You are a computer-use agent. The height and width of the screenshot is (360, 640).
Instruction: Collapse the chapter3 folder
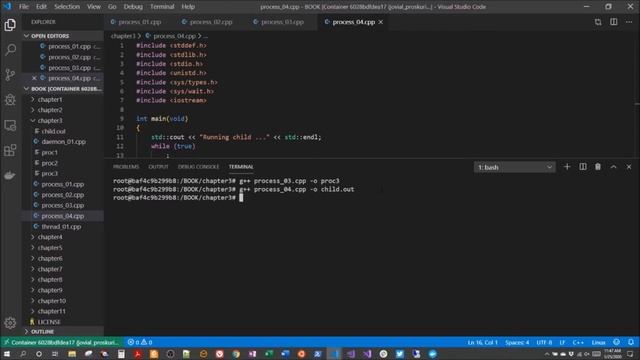tap(50, 120)
